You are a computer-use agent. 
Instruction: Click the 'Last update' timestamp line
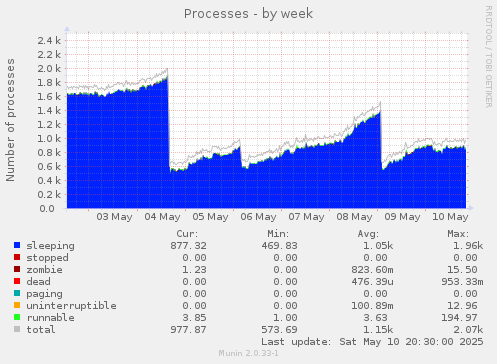(x=372, y=342)
